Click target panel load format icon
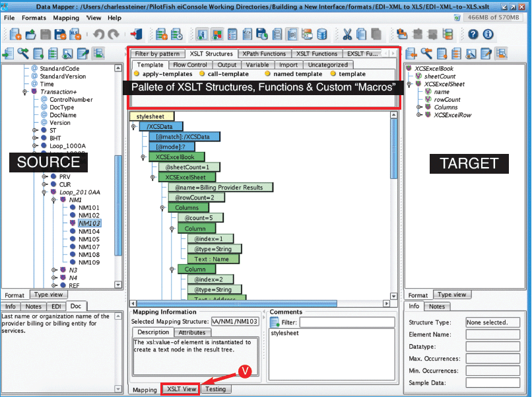 tap(411, 54)
